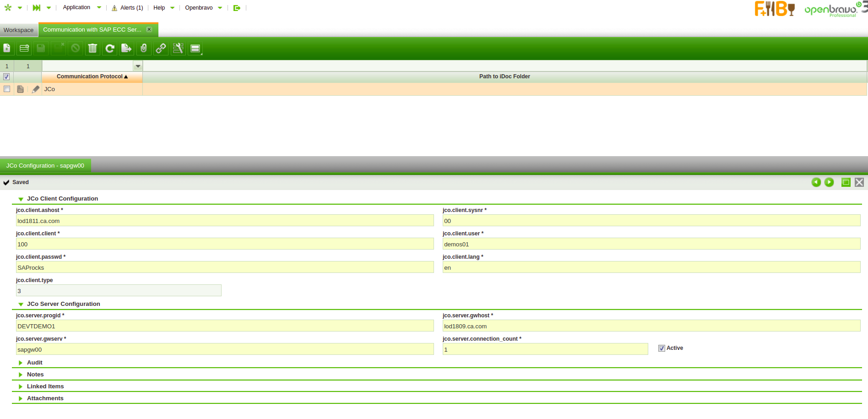Expand the Attachments section
This screenshot has height=419, width=868.
click(x=21, y=398)
